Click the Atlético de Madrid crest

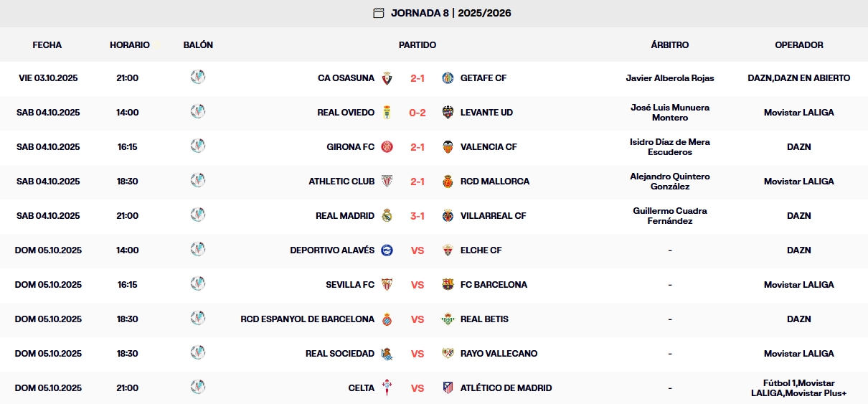448,388
